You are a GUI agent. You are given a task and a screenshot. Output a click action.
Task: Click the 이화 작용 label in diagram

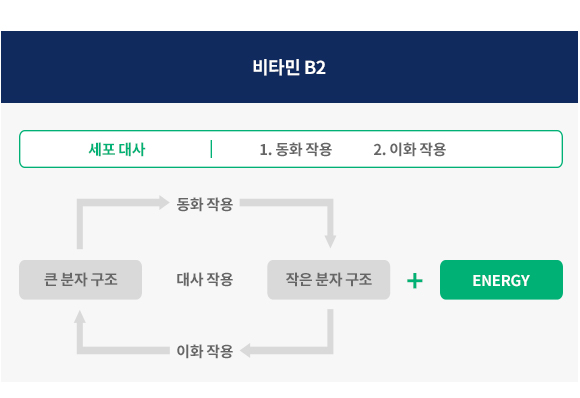[205, 351]
